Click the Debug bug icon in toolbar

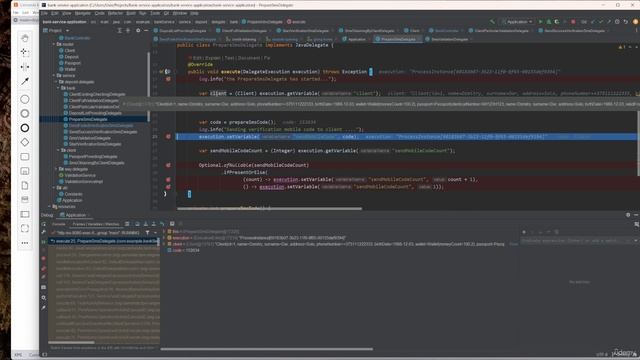[549, 22]
